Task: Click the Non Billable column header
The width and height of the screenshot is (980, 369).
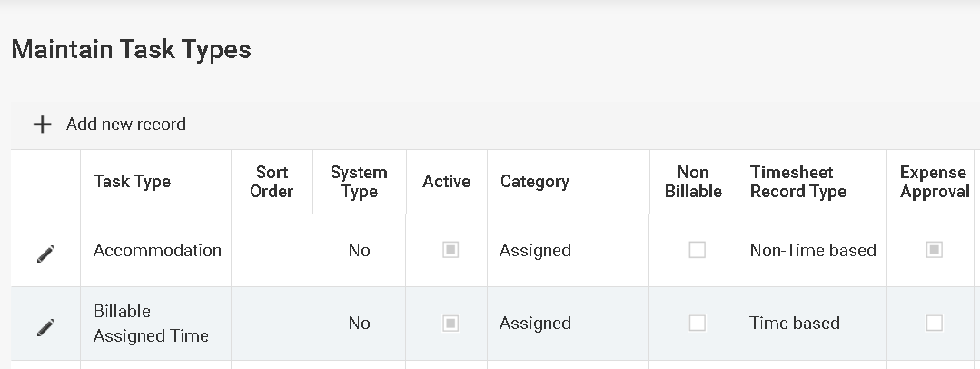Action: point(693,182)
